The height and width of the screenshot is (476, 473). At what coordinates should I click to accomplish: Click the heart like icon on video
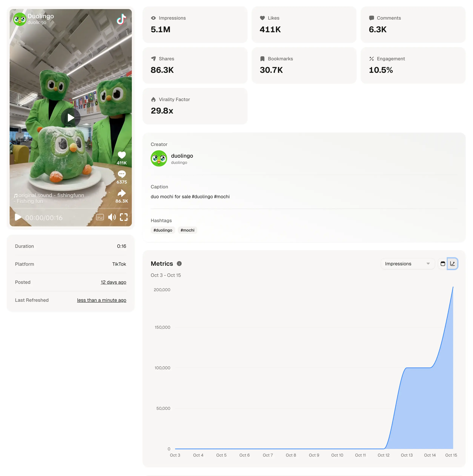click(x=122, y=155)
